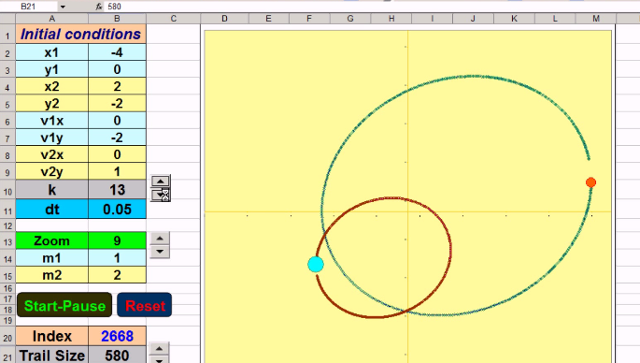Increase k with the spinner up arrow
This screenshot has width=640, height=363.
(160, 181)
